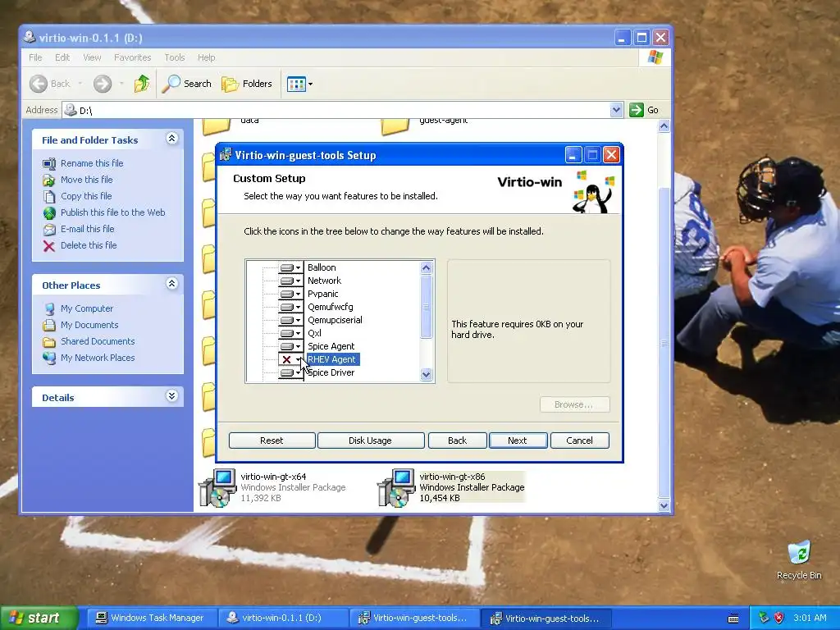Select the Qemupciserial feature row
This screenshot has width=840, height=630.
click(335, 320)
